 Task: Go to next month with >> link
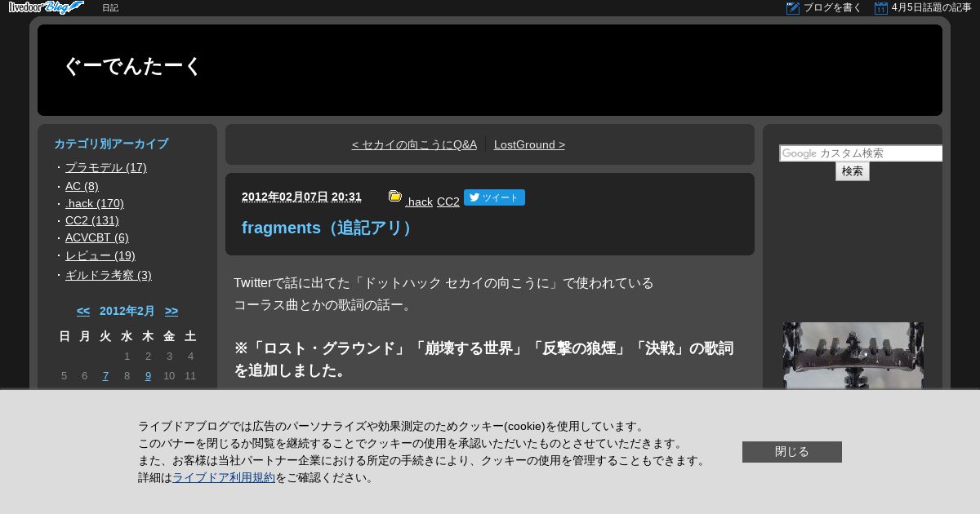[171, 311]
